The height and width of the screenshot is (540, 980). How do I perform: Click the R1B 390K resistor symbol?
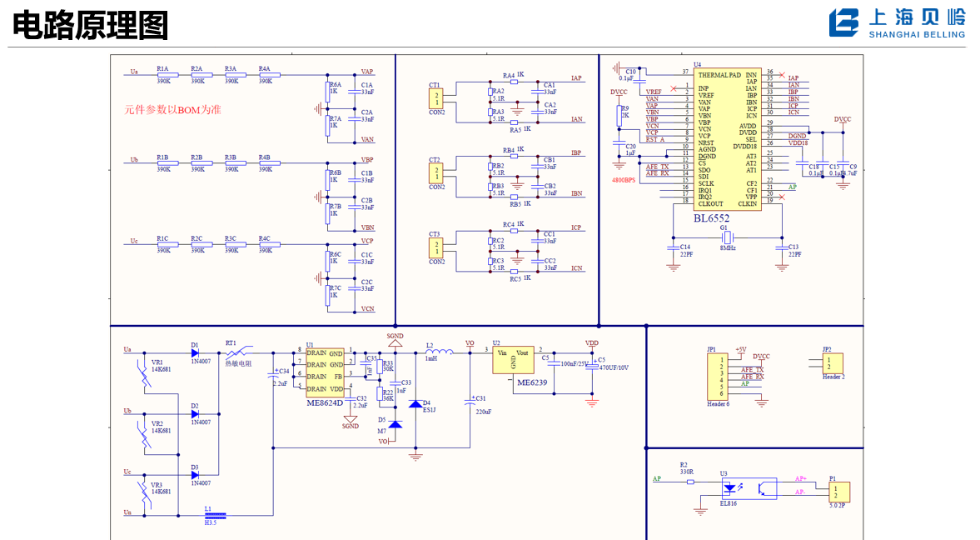click(167, 163)
